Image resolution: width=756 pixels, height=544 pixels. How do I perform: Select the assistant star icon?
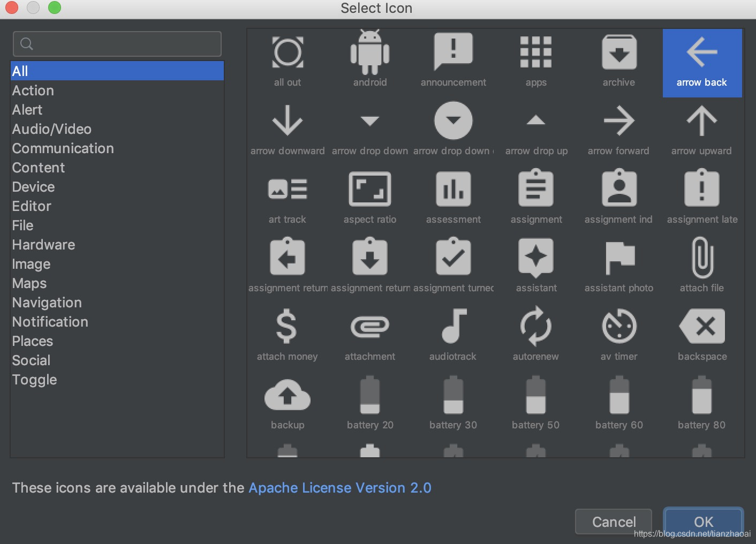536,258
